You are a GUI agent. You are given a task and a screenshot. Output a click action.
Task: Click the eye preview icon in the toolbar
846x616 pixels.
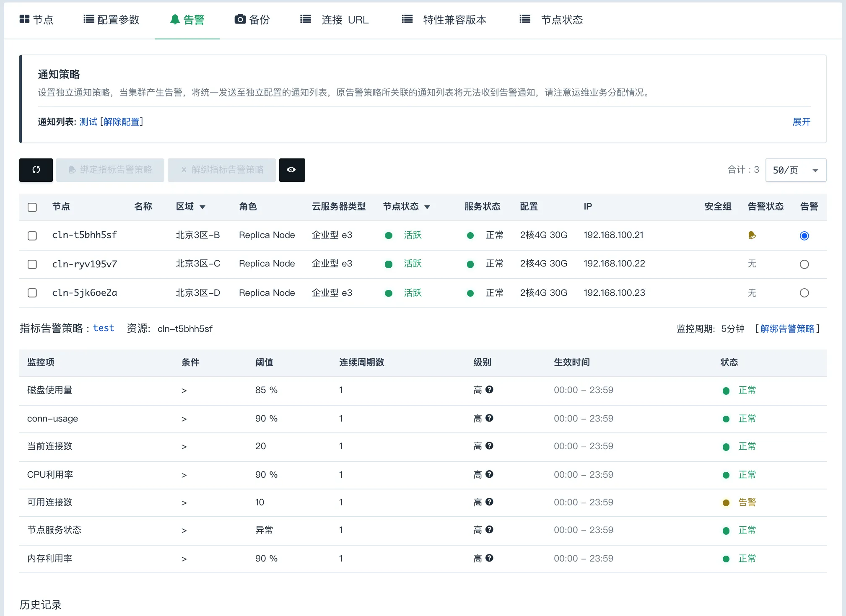click(292, 170)
